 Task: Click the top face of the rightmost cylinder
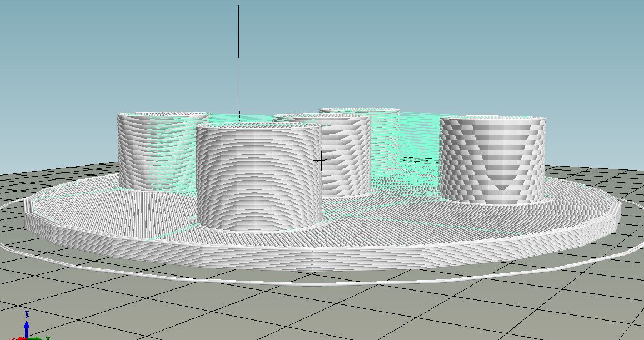[492, 118]
